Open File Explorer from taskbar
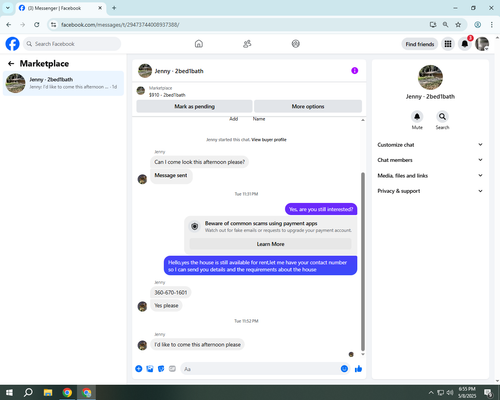The height and width of the screenshot is (400, 500). click(48, 393)
